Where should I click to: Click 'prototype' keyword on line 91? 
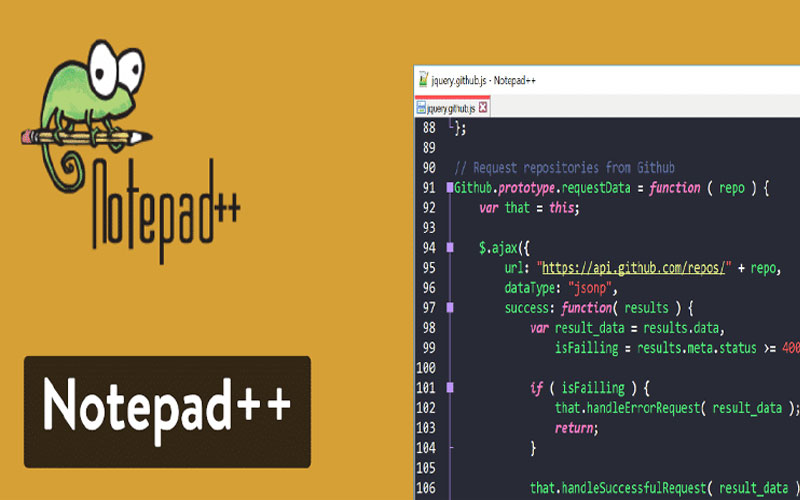(x=527, y=188)
